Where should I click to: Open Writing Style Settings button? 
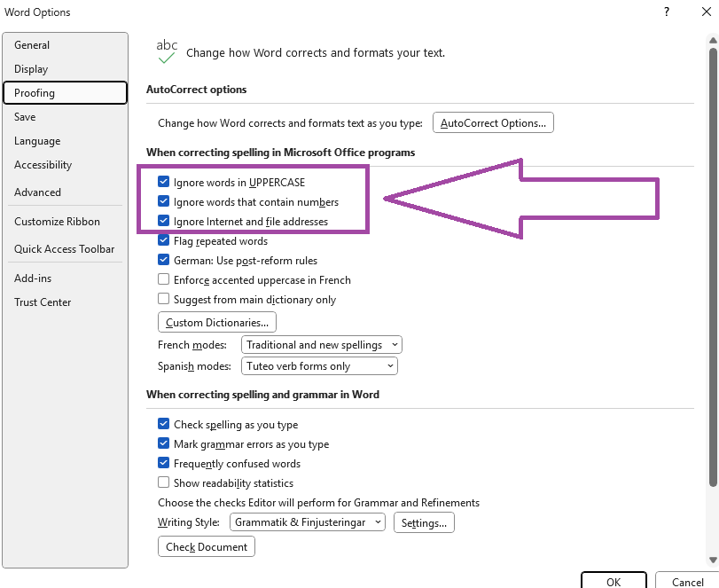click(424, 523)
